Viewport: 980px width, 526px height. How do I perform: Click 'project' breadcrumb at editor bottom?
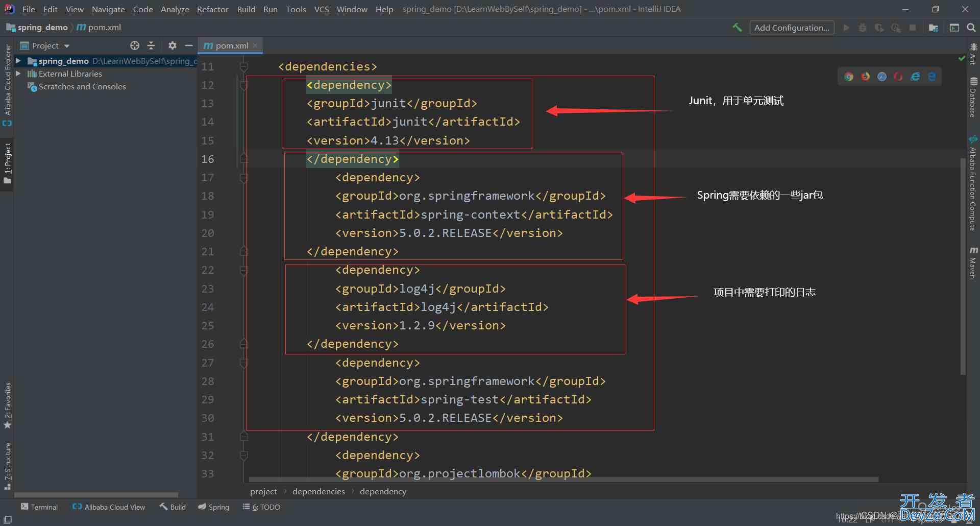coord(263,491)
